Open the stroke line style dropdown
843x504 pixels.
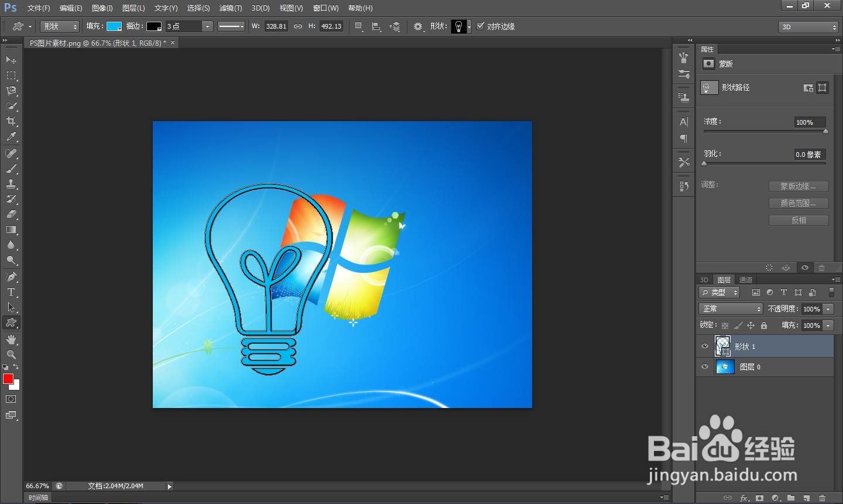coord(231,26)
